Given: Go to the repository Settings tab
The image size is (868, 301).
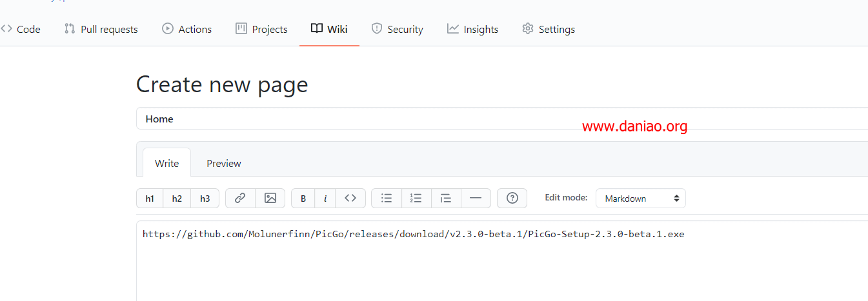Looking at the screenshot, I should click(x=549, y=29).
